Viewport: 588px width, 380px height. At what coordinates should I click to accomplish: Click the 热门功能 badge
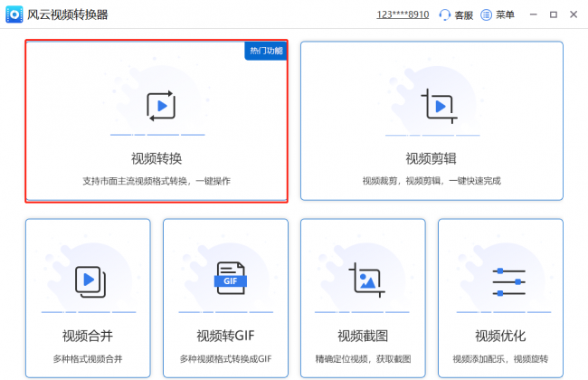266,51
